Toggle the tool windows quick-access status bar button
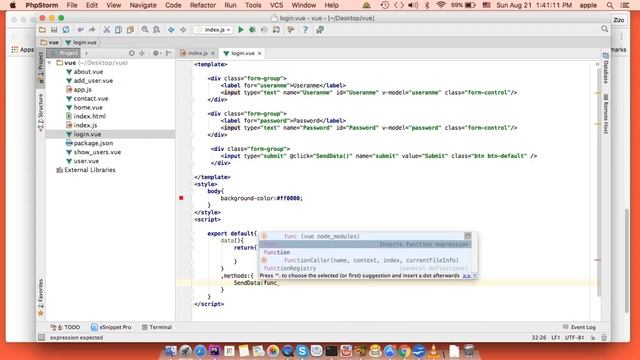This screenshot has height=360, width=640. point(41,338)
